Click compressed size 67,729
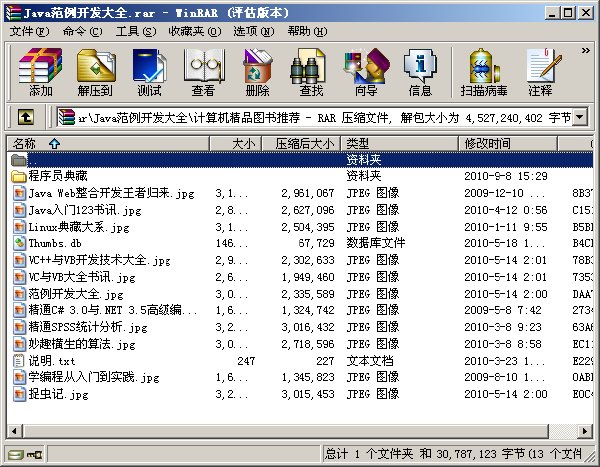 316,243
